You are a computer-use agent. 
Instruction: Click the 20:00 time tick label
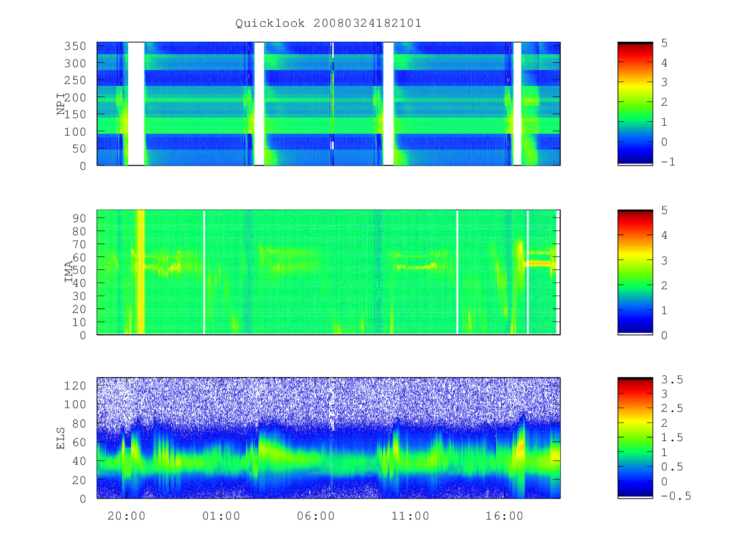(126, 516)
